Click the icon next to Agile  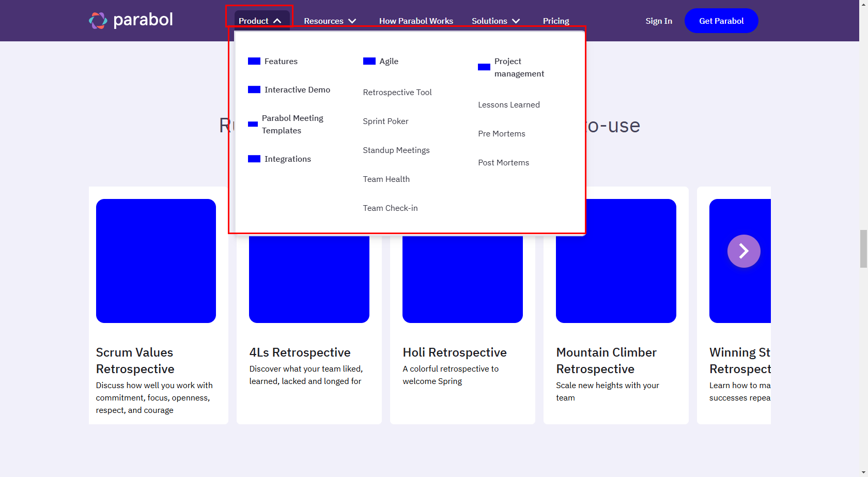coord(369,61)
